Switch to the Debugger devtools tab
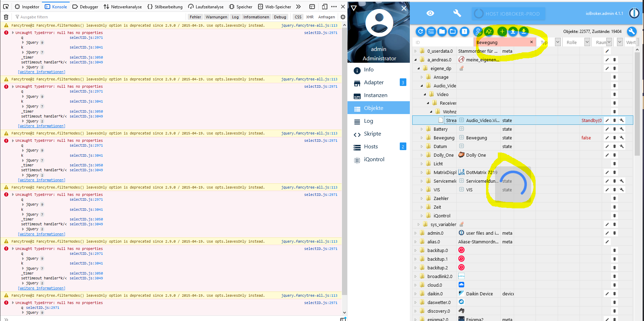This screenshot has width=644, height=321. point(85,7)
